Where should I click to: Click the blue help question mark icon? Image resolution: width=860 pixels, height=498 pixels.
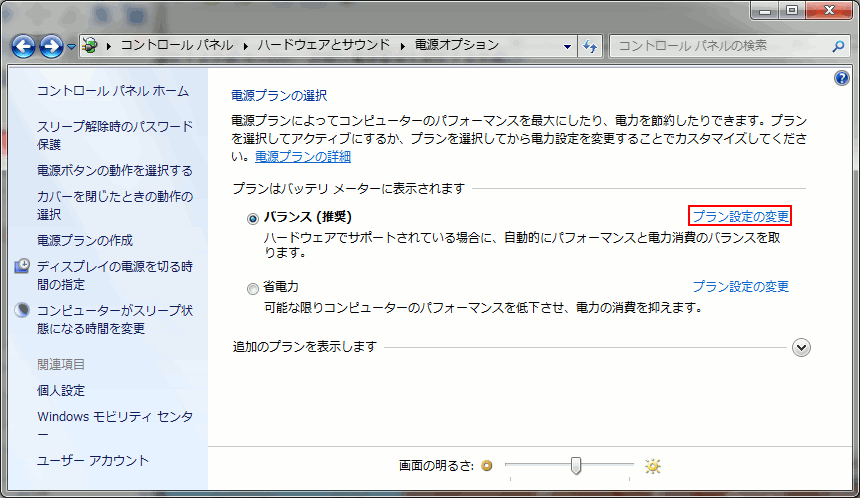(841, 78)
